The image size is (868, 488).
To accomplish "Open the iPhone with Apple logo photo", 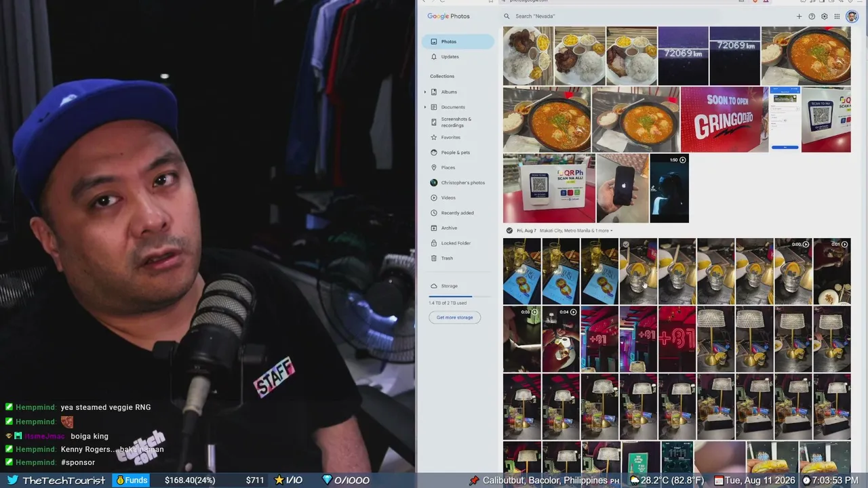I will [623, 188].
